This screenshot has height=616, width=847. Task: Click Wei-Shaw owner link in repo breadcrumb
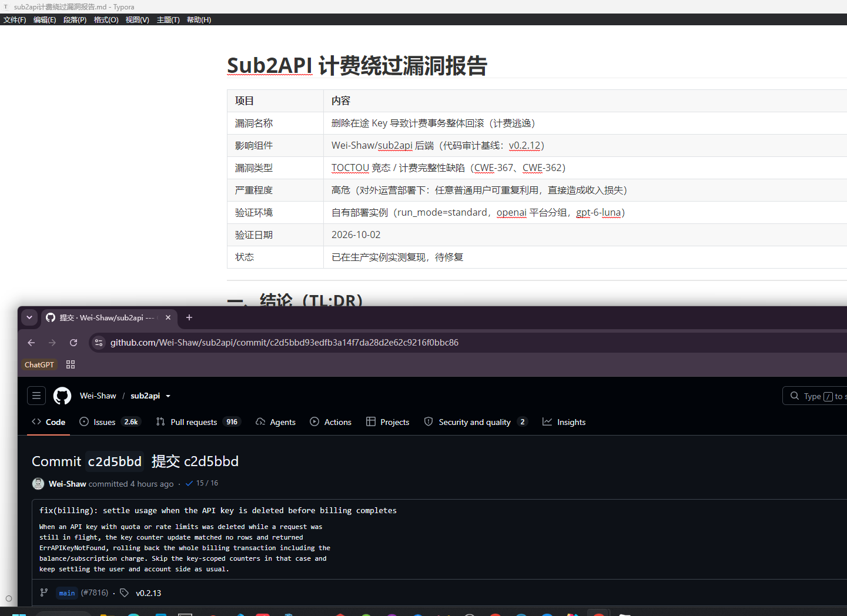coord(98,396)
